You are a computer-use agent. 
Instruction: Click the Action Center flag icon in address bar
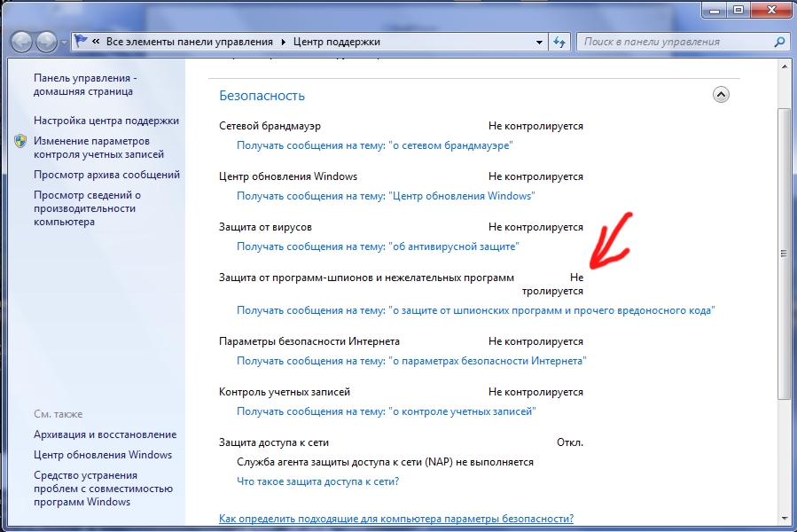(81, 41)
